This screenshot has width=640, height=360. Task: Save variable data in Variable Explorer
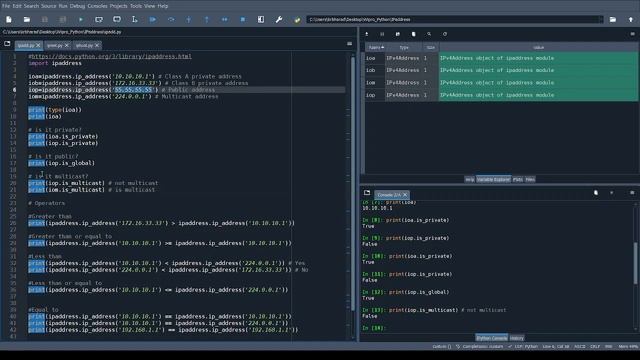pos(382,34)
